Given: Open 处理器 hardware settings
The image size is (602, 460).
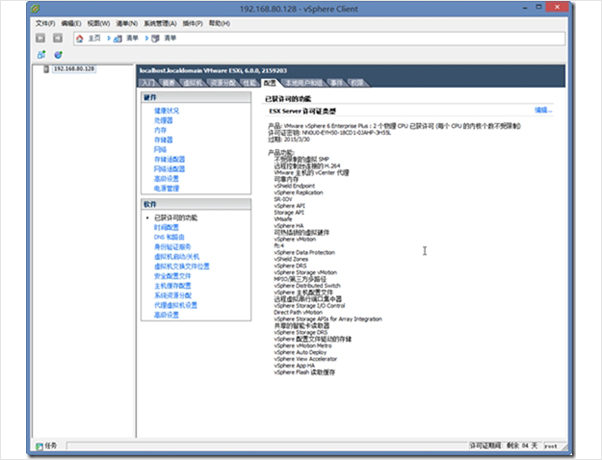Looking at the screenshot, I should (164, 120).
